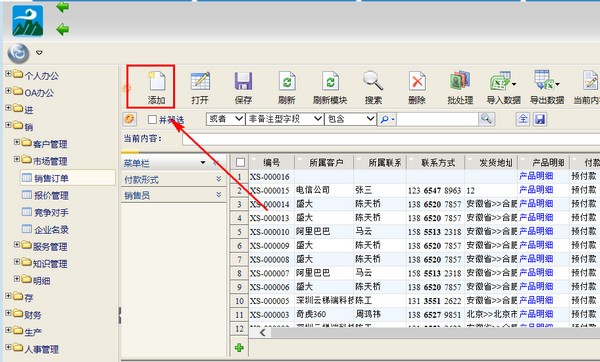Open 产品明细 link for XS-000010

click(536, 231)
